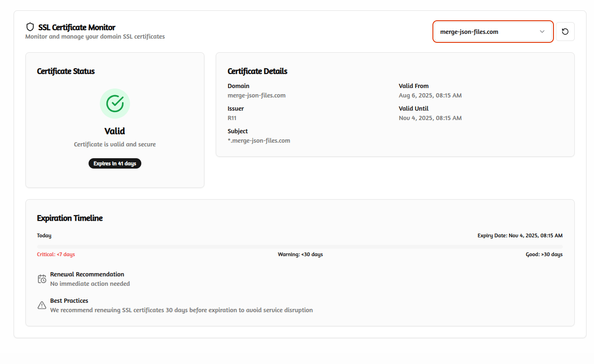Click the Certificate Status card title

point(66,71)
